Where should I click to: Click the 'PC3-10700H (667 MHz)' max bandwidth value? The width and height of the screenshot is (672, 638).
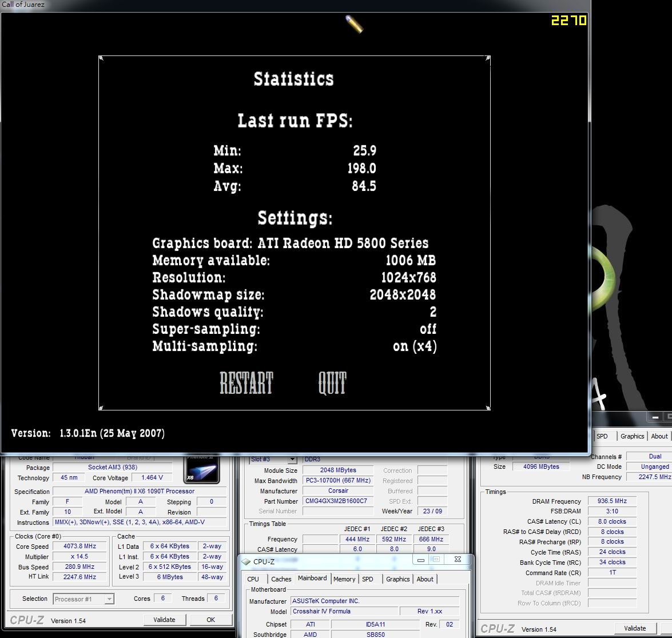click(x=338, y=480)
